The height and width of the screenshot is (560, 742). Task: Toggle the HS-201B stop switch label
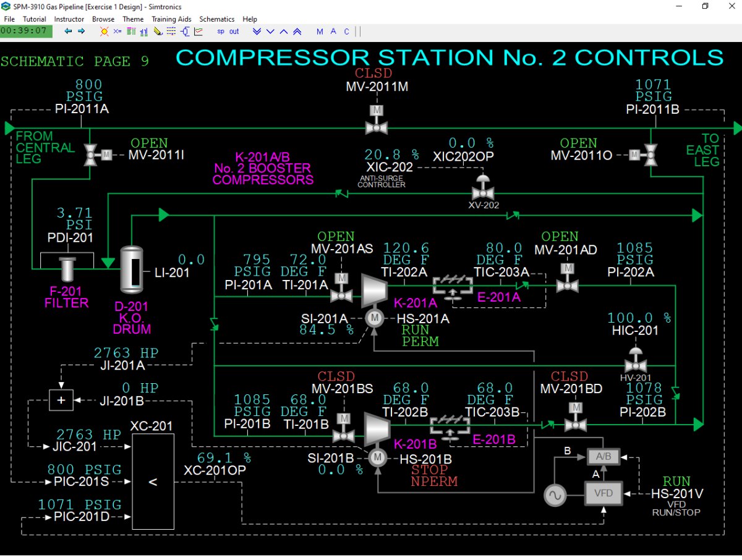(425, 459)
